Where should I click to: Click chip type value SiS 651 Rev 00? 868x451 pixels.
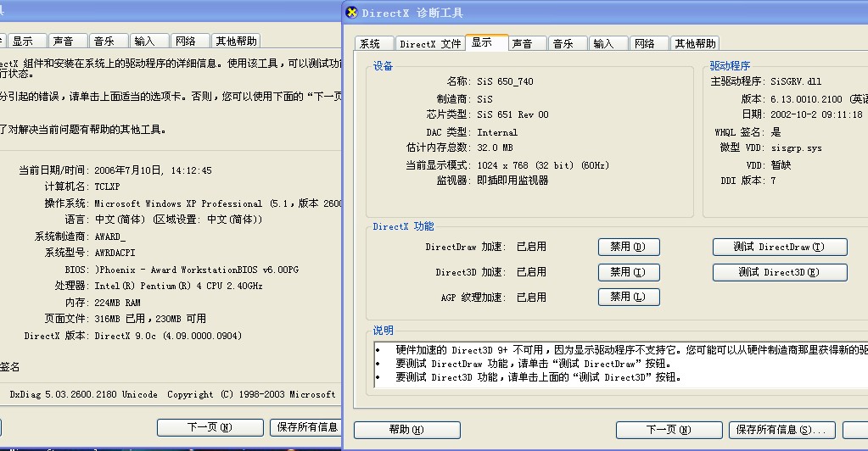pos(512,114)
